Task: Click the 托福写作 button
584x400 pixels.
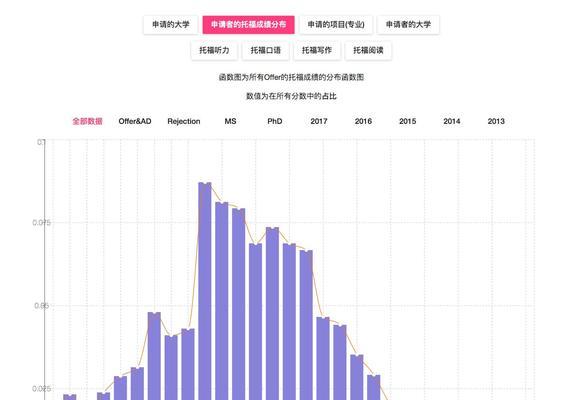Action: [317, 50]
